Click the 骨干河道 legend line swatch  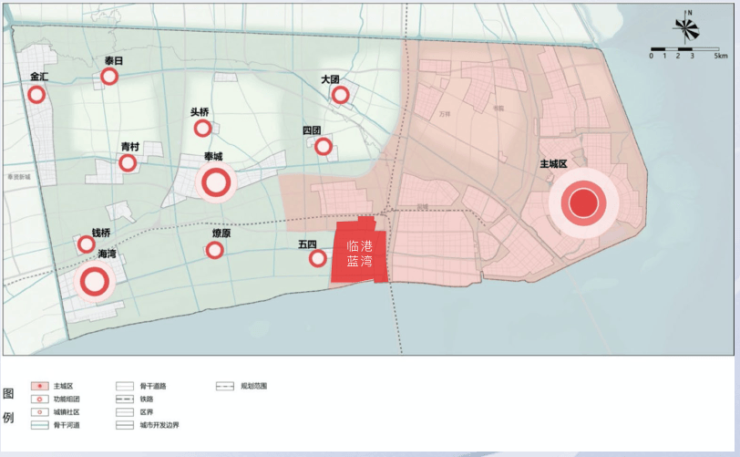tap(40, 425)
